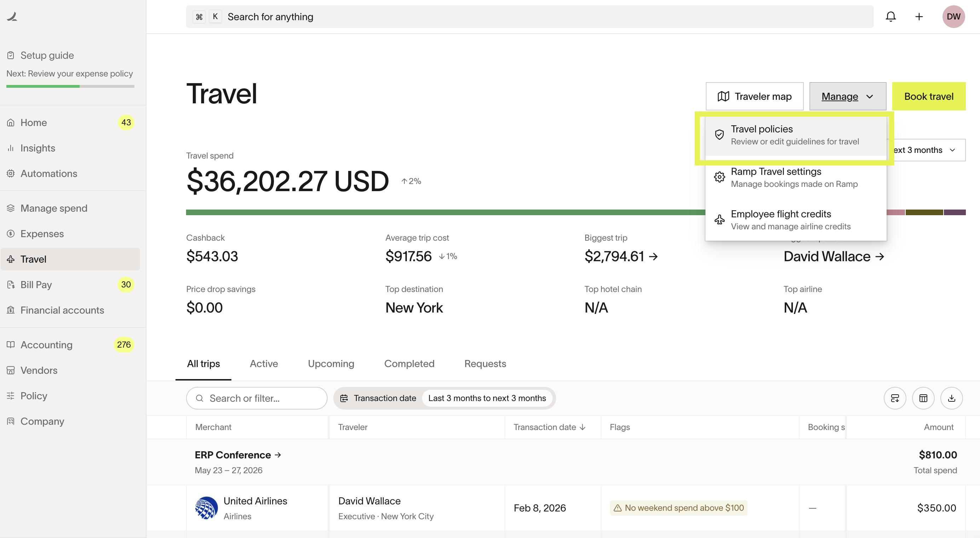The width and height of the screenshot is (980, 538).
Task: Click the Ramp logo
Action: click(12, 16)
